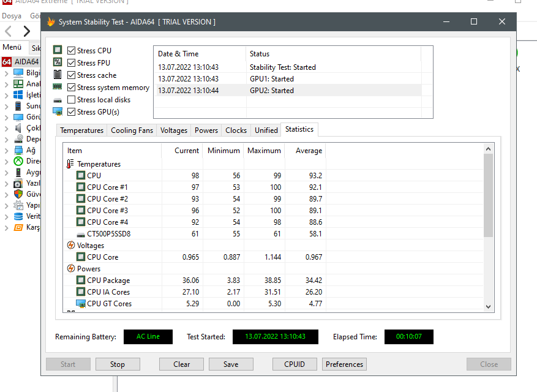Open Preferences dialog

pyautogui.click(x=344, y=364)
